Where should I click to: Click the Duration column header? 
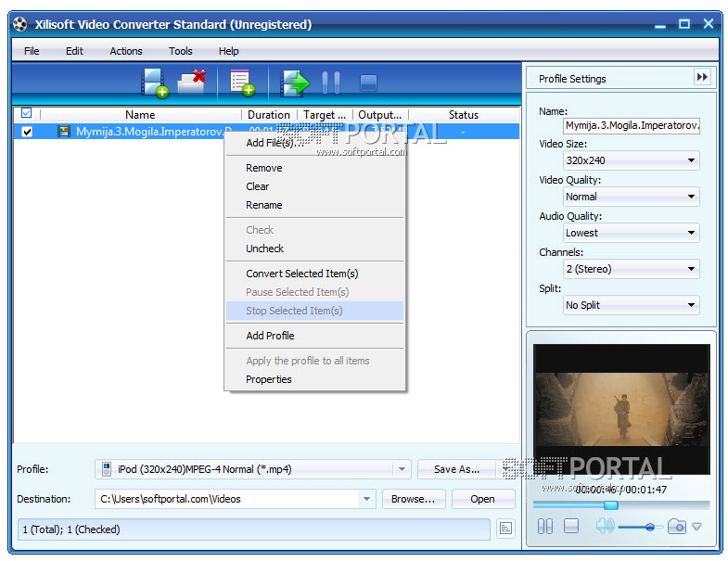point(269,115)
